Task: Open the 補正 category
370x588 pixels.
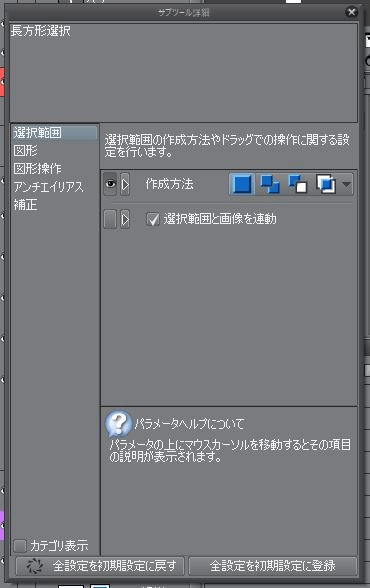Action: (25, 205)
